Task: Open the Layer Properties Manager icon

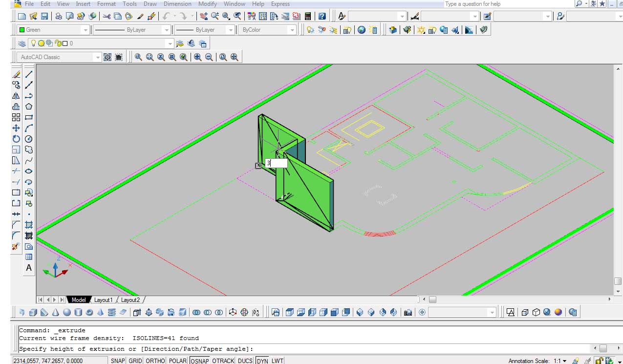Action: click(22, 43)
